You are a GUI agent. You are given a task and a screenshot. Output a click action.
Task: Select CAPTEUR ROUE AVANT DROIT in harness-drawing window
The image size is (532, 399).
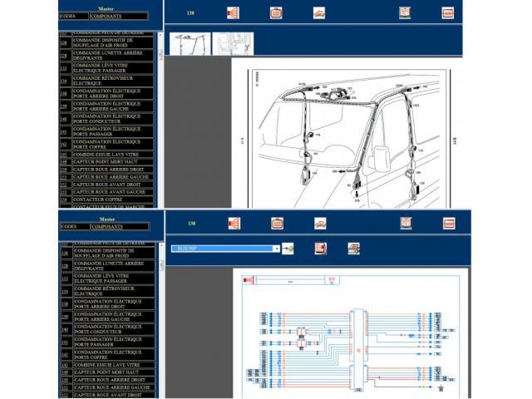click(x=113, y=185)
